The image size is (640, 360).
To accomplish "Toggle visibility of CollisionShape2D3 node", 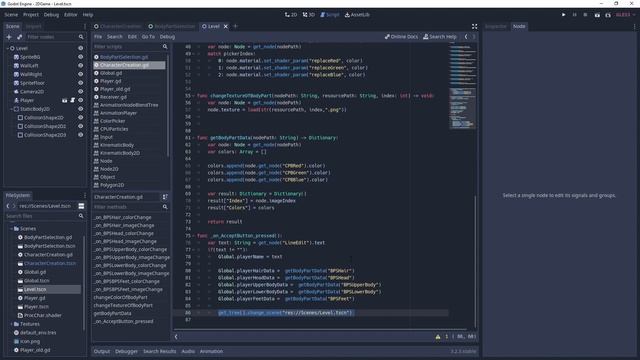I will (80, 135).
